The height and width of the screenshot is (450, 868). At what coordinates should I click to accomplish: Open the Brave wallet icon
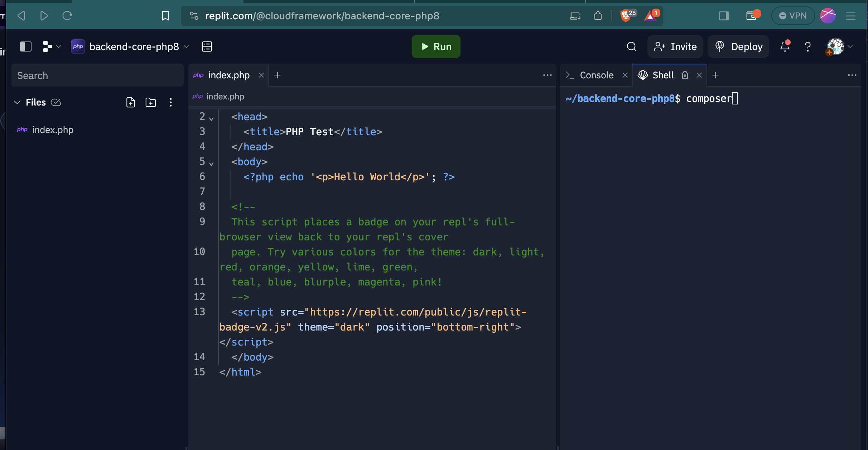[753, 15]
